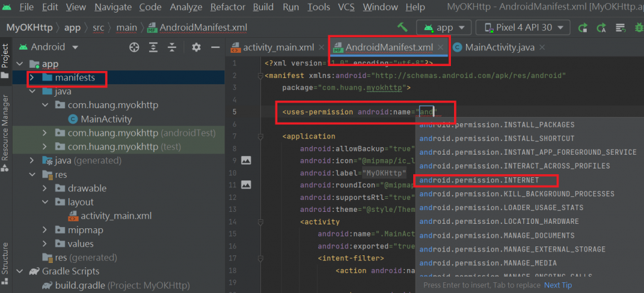Select build.gradle (Project: MyOKHttp) file
This screenshot has height=293, width=644.
[123, 285]
